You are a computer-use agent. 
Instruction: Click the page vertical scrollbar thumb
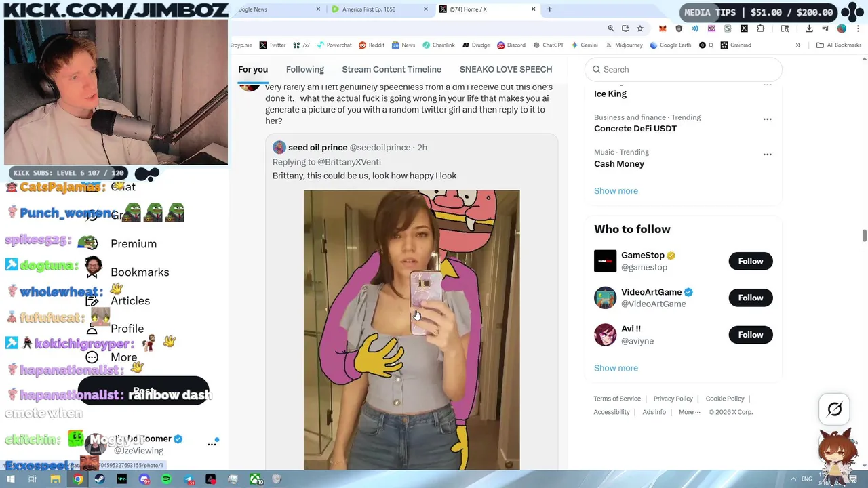[x=864, y=235]
